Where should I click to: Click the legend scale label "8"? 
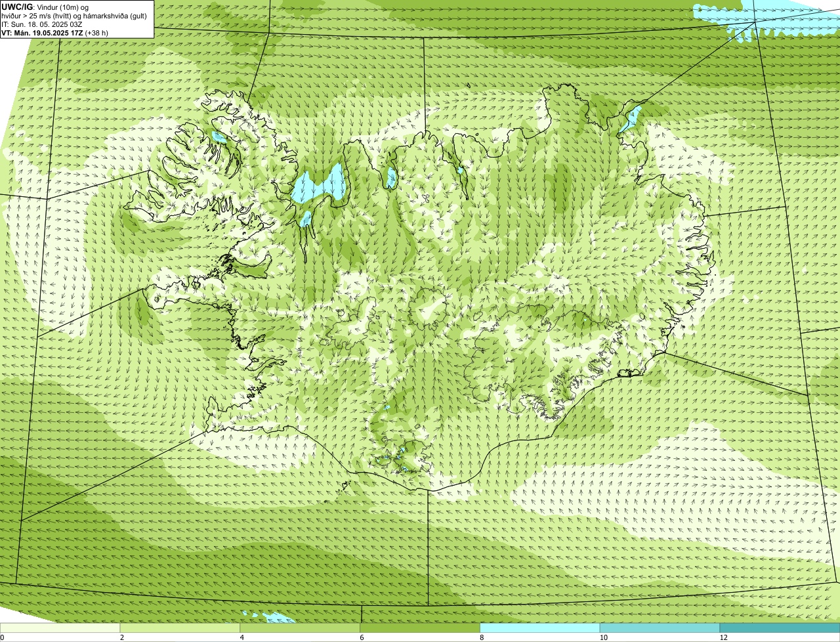click(482, 637)
